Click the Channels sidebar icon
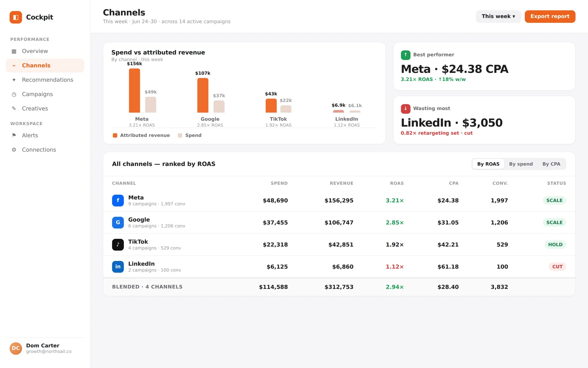The image size is (588, 368). 14,66
